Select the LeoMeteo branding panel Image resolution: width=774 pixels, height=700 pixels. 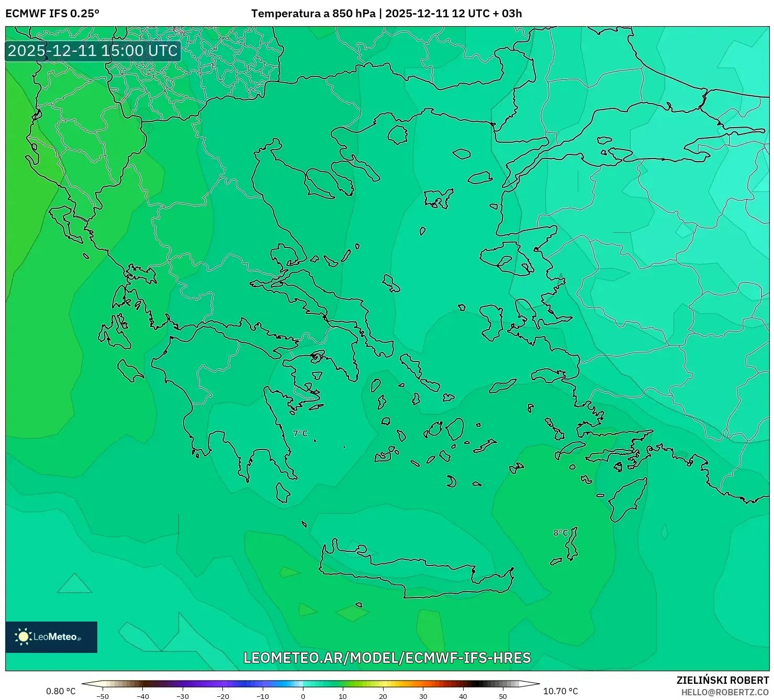pos(51,637)
